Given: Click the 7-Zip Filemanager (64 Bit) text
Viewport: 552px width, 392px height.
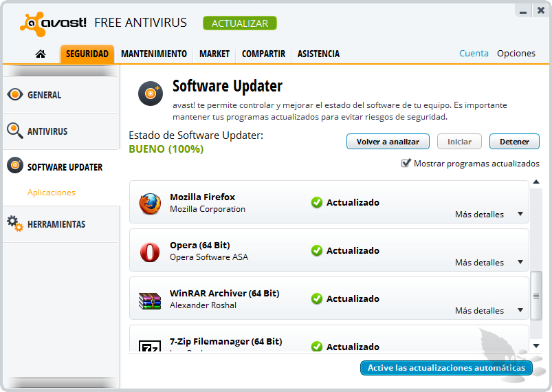Looking at the screenshot, I should click(225, 342).
